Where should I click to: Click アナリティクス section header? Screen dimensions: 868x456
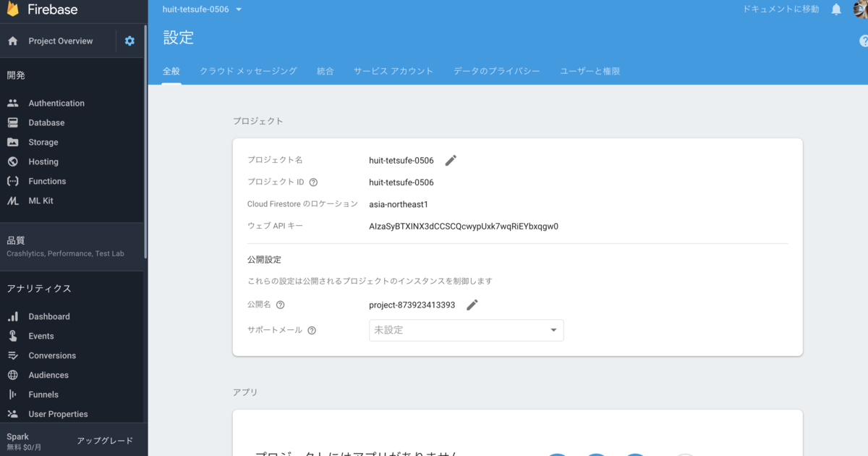[39, 289]
